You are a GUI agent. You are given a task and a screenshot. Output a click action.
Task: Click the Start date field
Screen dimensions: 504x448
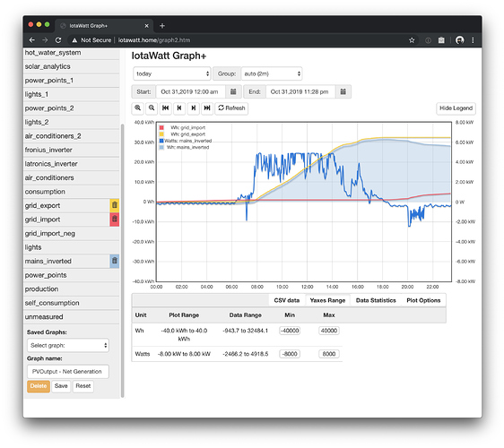click(x=191, y=92)
